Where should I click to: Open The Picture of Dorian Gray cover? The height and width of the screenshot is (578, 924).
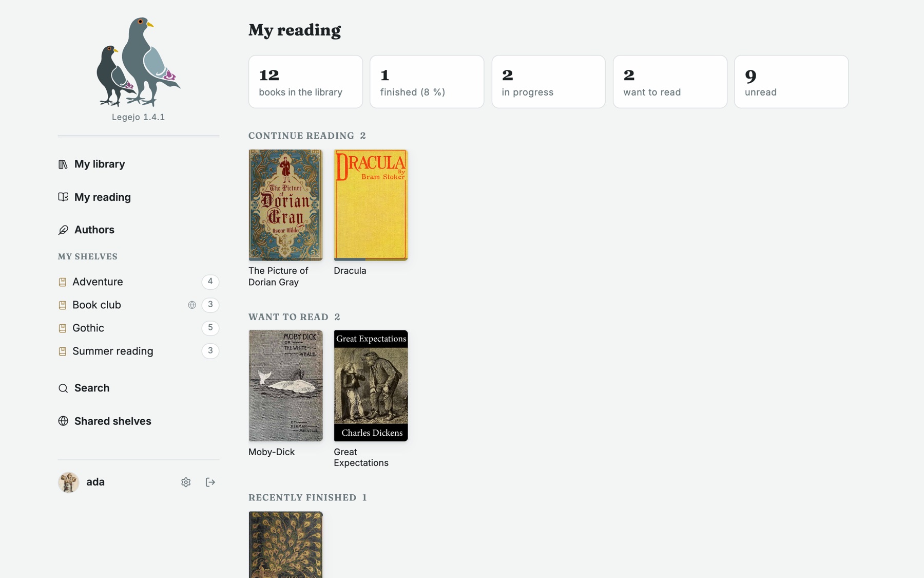(x=285, y=205)
